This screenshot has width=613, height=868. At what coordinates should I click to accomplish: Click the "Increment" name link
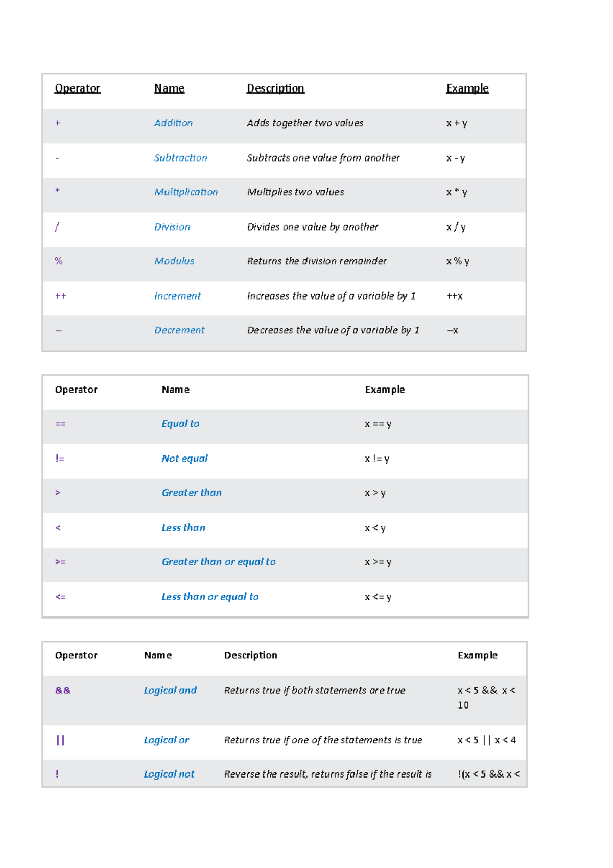point(177,296)
